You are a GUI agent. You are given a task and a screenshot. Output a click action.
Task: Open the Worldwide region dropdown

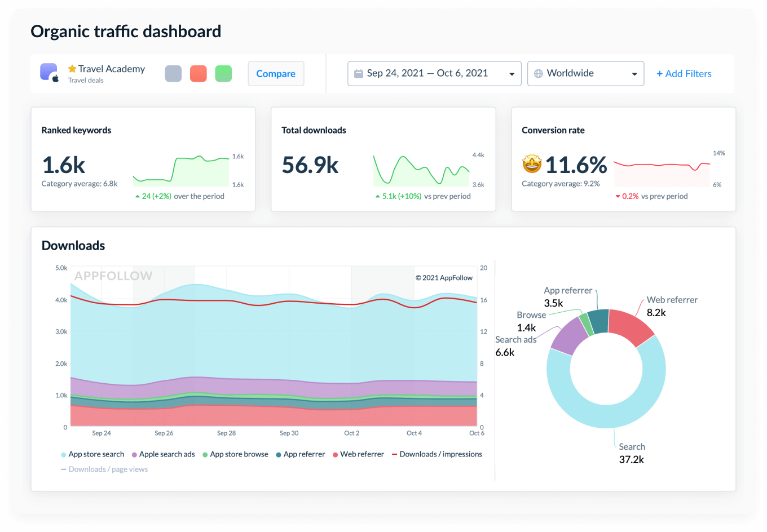(x=585, y=73)
